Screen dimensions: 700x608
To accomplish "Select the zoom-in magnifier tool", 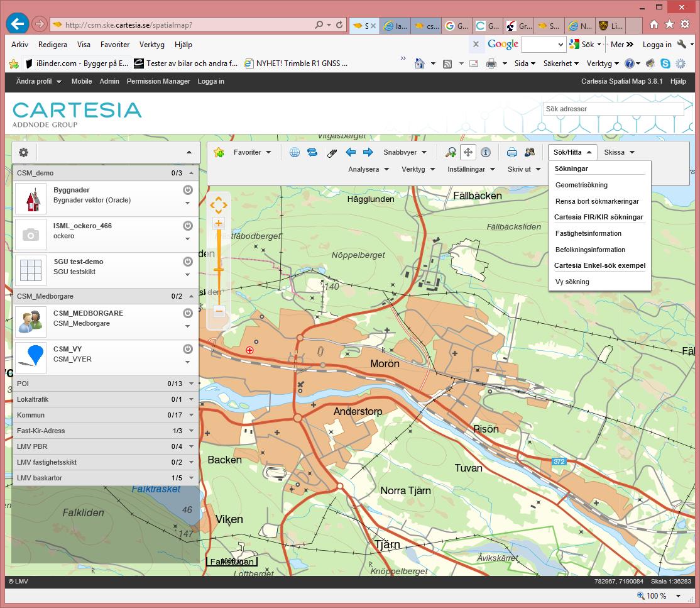I will [x=451, y=152].
